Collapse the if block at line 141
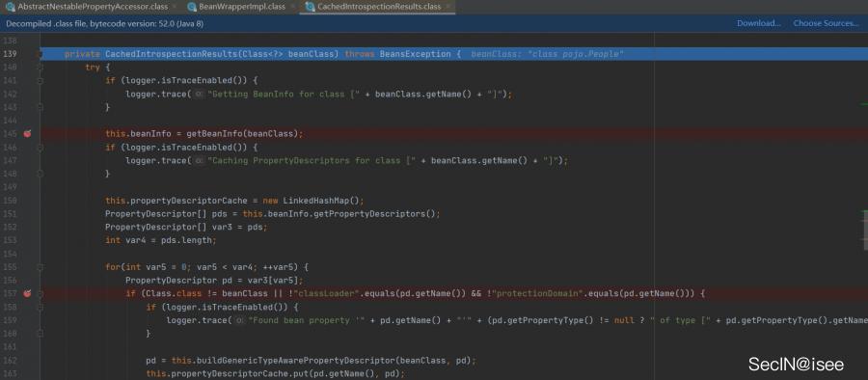This screenshot has height=380, width=868. click(x=41, y=80)
